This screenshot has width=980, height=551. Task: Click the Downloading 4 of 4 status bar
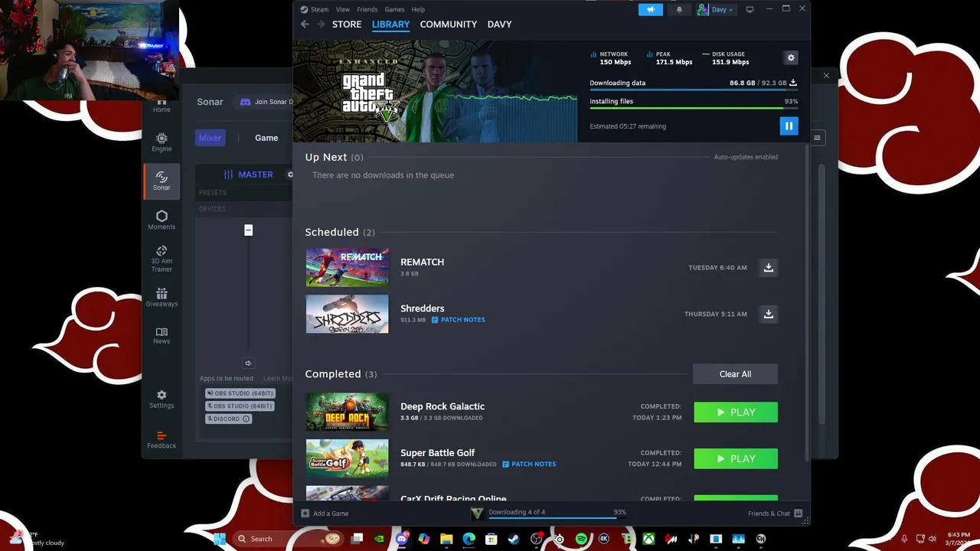click(548, 513)
